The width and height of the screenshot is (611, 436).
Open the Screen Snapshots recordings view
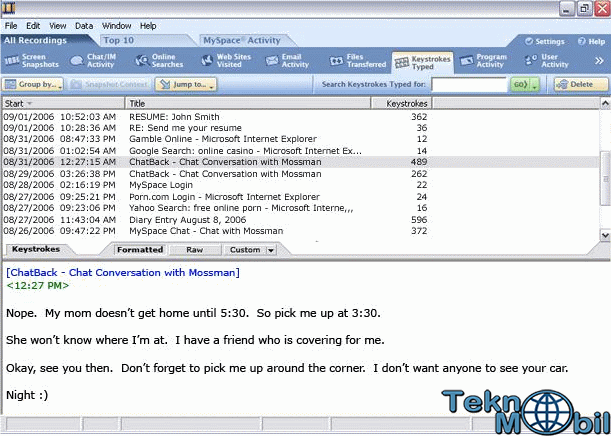(32, 61)
